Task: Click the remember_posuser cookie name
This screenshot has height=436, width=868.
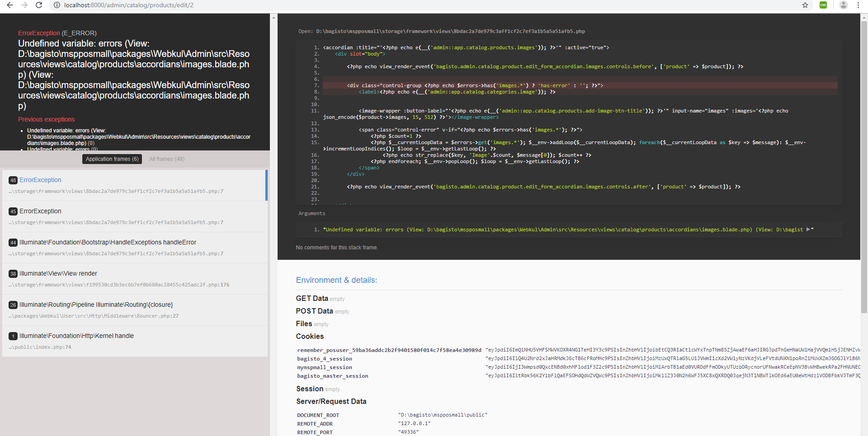Action: tap(389, 350)
